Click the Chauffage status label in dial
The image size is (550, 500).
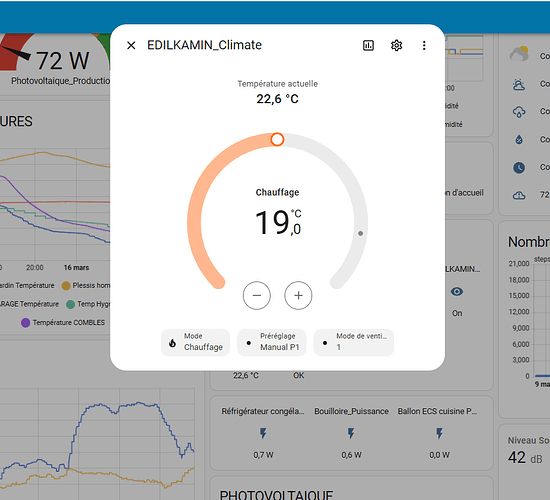(x=277, y=192)
